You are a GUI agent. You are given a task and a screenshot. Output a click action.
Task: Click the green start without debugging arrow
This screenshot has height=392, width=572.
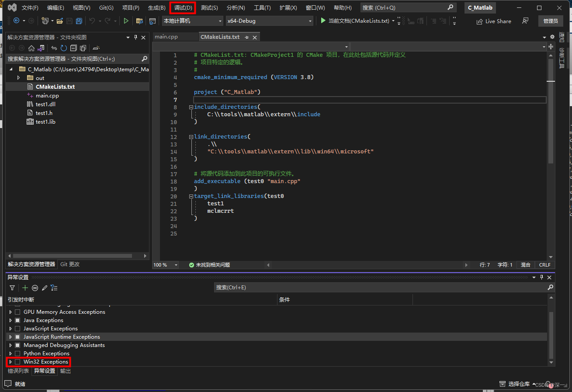[126, 21]
